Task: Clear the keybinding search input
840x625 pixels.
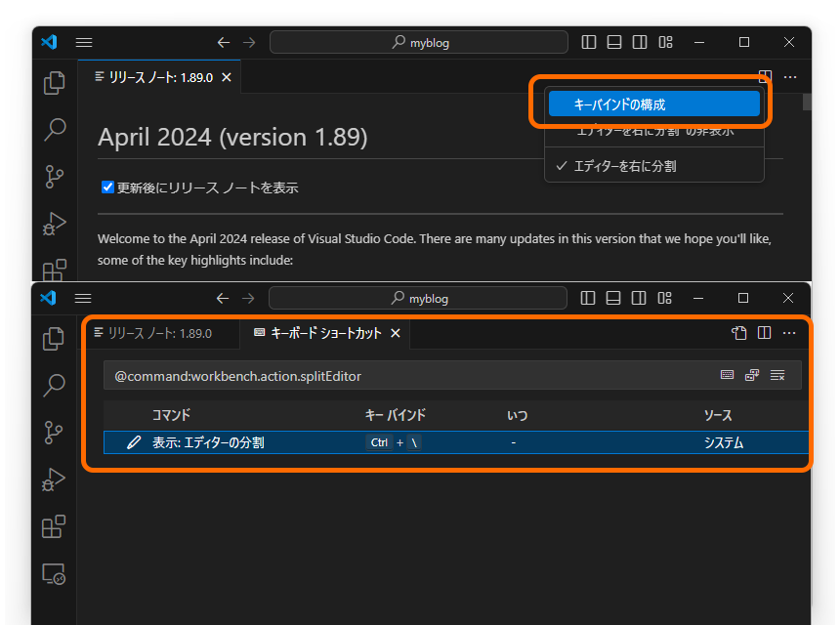Action: click(x=777, y=374)
